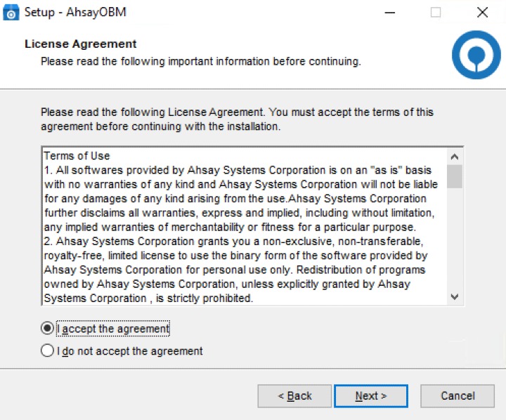The image size is (506, 420).
Task: Click "Please read the following important information" subtitle
Action: 200,61
